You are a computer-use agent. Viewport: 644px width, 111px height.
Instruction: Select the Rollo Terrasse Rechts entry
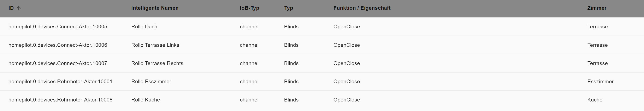point(157,63)
